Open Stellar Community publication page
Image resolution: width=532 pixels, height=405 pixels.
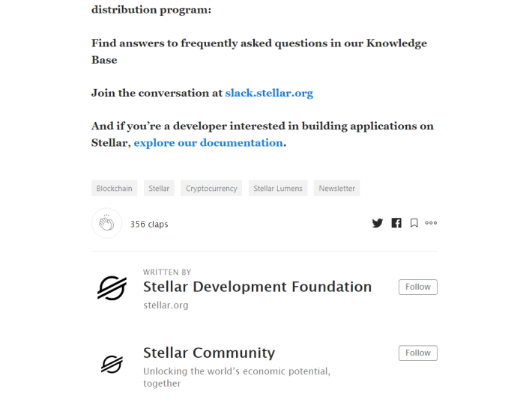209,353
